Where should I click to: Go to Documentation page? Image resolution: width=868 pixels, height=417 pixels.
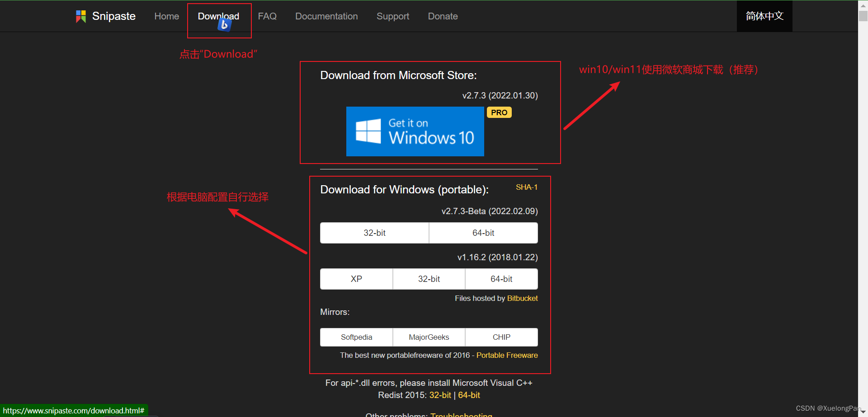pyautogui.click(x=326, y=16)
